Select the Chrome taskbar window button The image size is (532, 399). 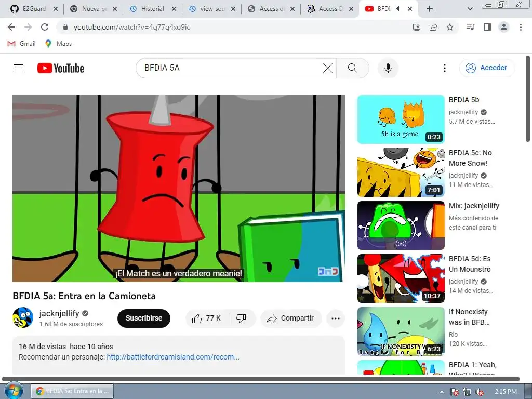coord(72,391)
